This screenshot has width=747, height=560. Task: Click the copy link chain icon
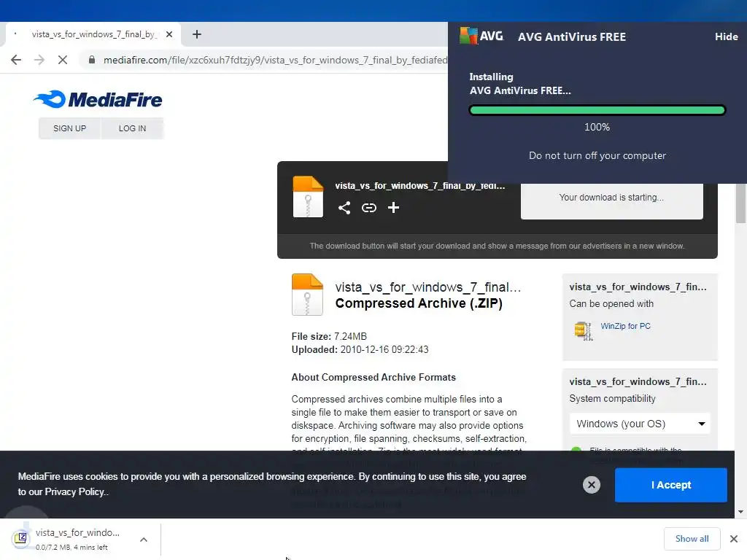click(x=368, y=208)
